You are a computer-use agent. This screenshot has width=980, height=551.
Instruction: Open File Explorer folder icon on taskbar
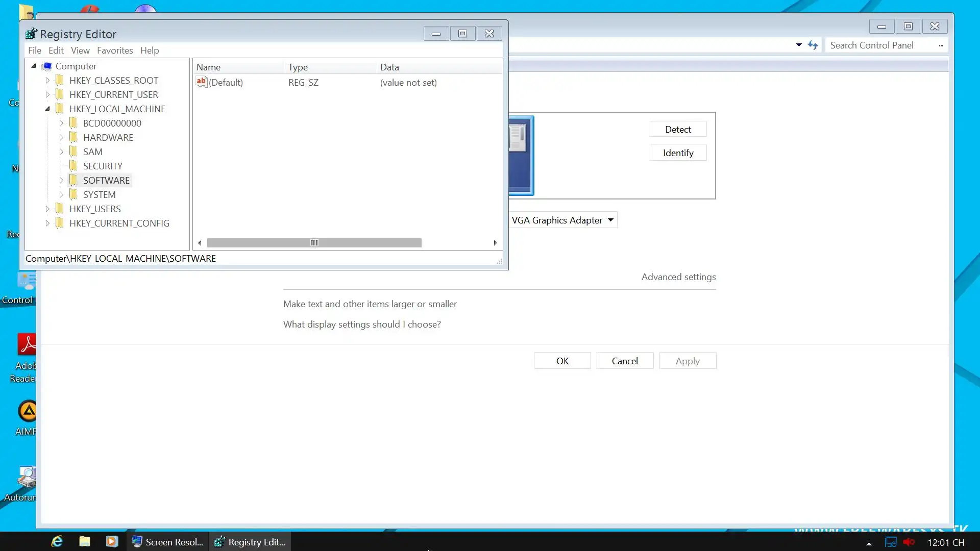(x=85, y=541)
